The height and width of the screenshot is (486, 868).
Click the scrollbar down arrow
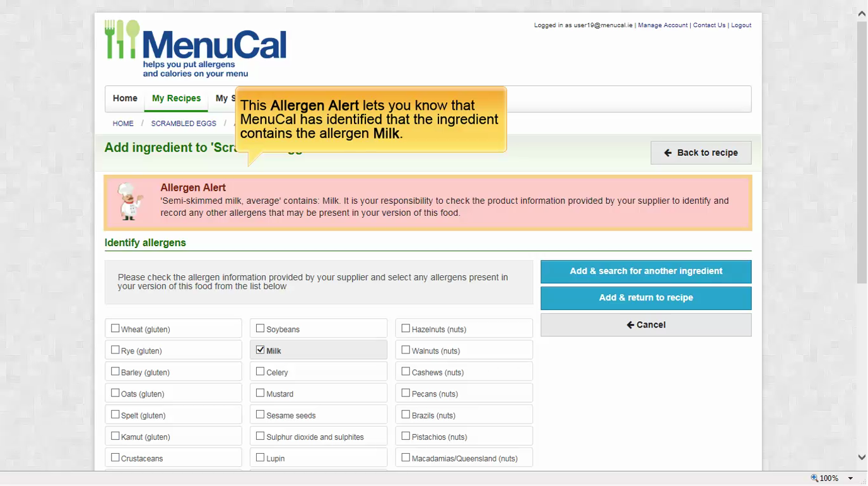[860, 457]
